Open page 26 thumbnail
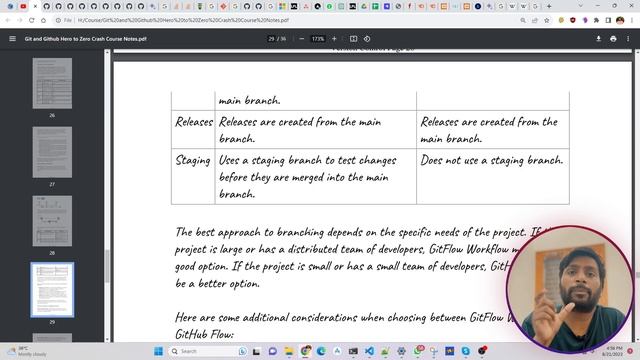 click(52, 83)
